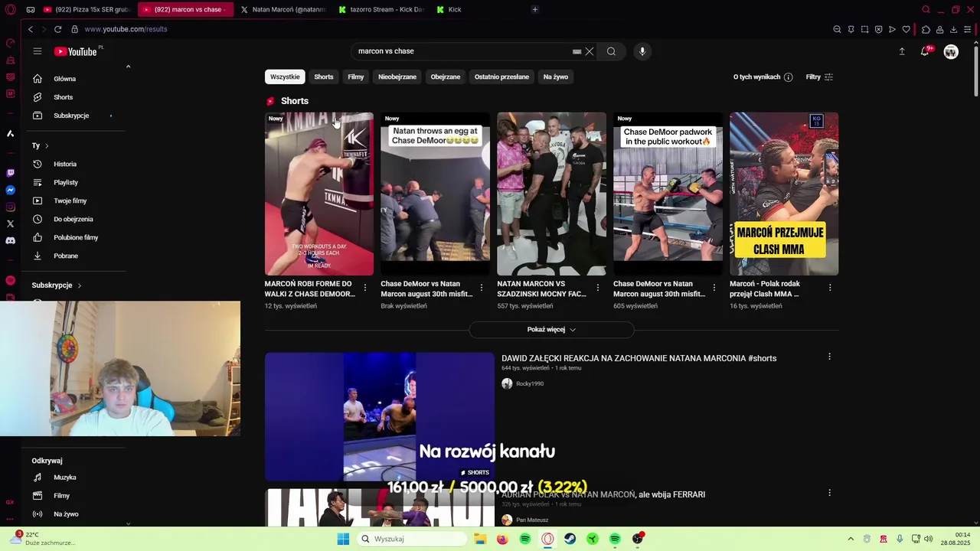
Task: Open File Explorer from the taskbar
Action: pos(480,539)
